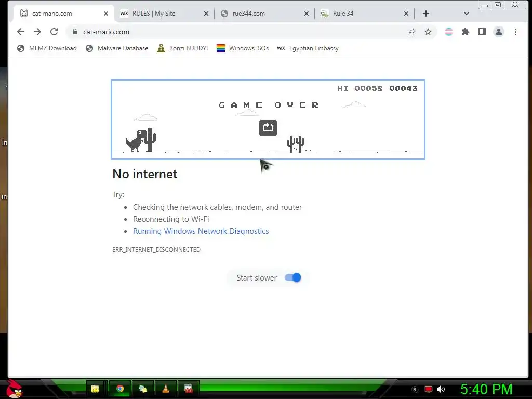Open Chrome three-dot menu
Image resolution: width=532 pixels, height=399 pixels.
pos(515,32)
